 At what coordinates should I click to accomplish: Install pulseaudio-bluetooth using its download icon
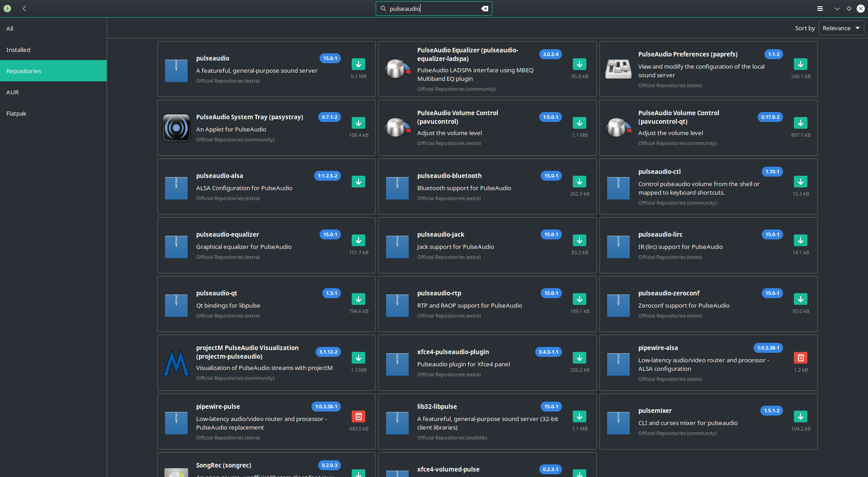coord(579,182)
